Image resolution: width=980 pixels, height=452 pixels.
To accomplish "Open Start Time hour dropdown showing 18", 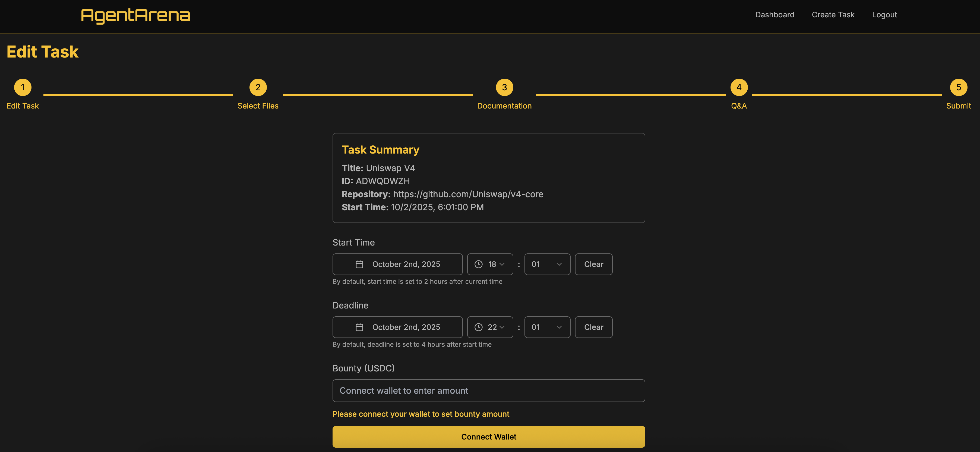I will coord(490,264).
